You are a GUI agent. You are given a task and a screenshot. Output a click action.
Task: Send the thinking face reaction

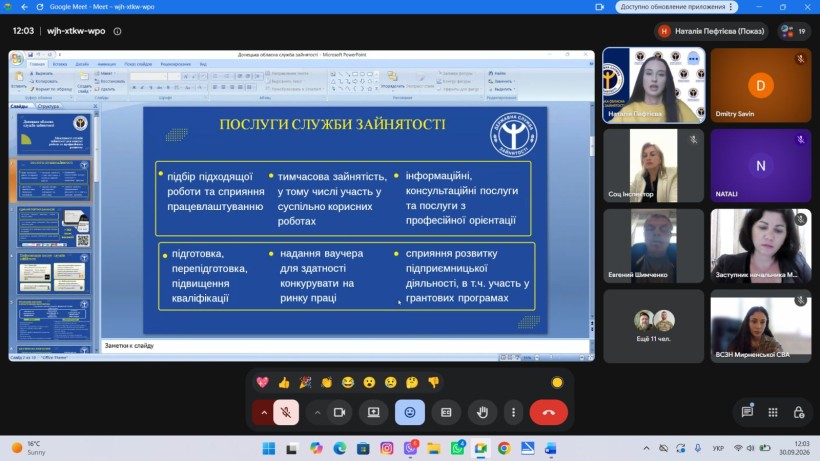pos(412,383)
